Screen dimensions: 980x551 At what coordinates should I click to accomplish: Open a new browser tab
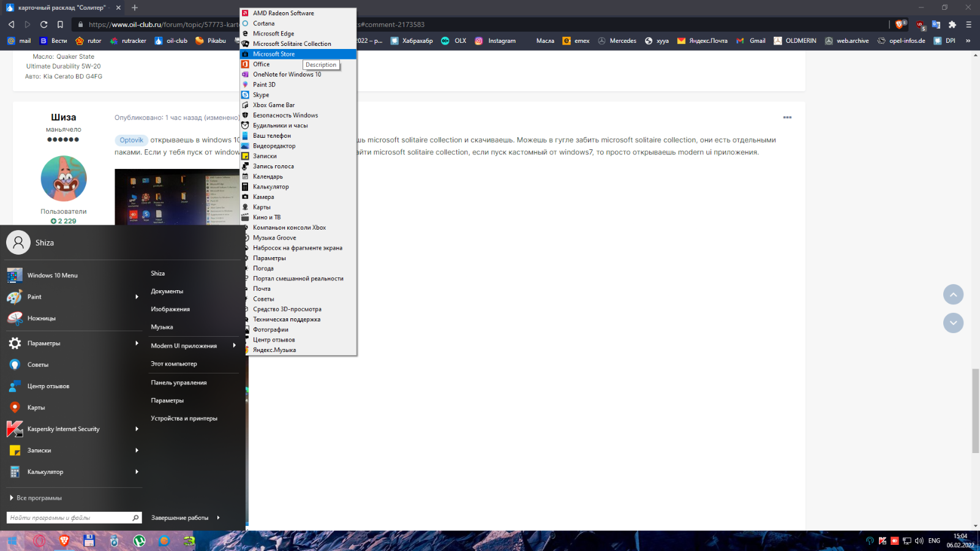135,7
